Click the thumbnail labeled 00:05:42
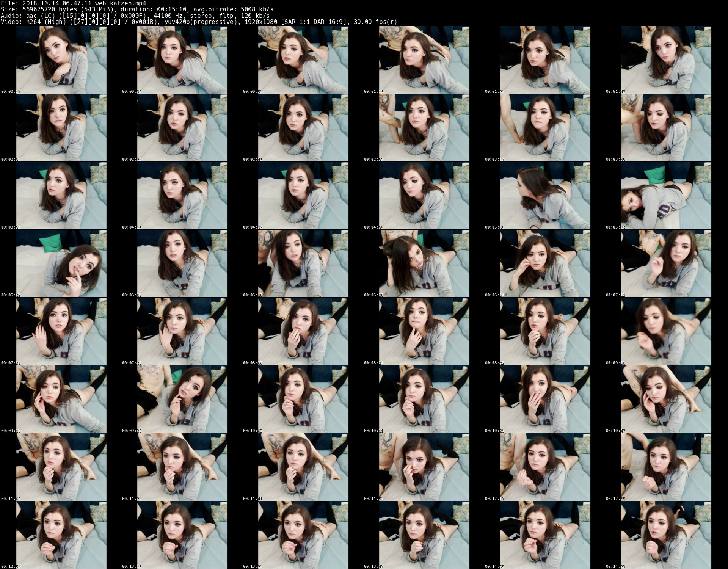Viewport: 728px width, 569px height. pos(61,263)
